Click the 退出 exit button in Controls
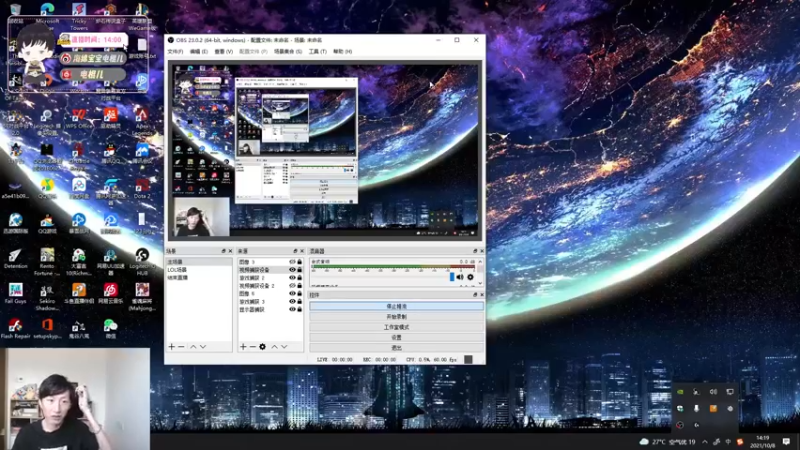This screenshot has height=450, width=800. [396, 347]
